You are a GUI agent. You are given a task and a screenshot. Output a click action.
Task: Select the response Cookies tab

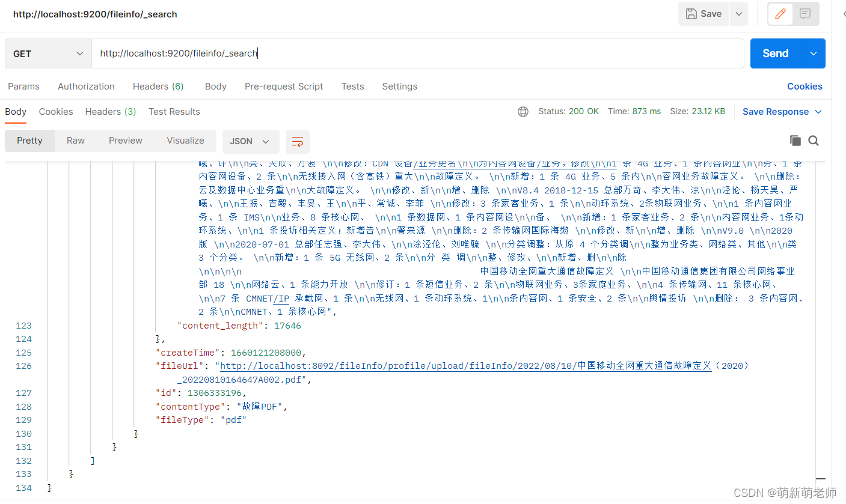click(56, 112)
